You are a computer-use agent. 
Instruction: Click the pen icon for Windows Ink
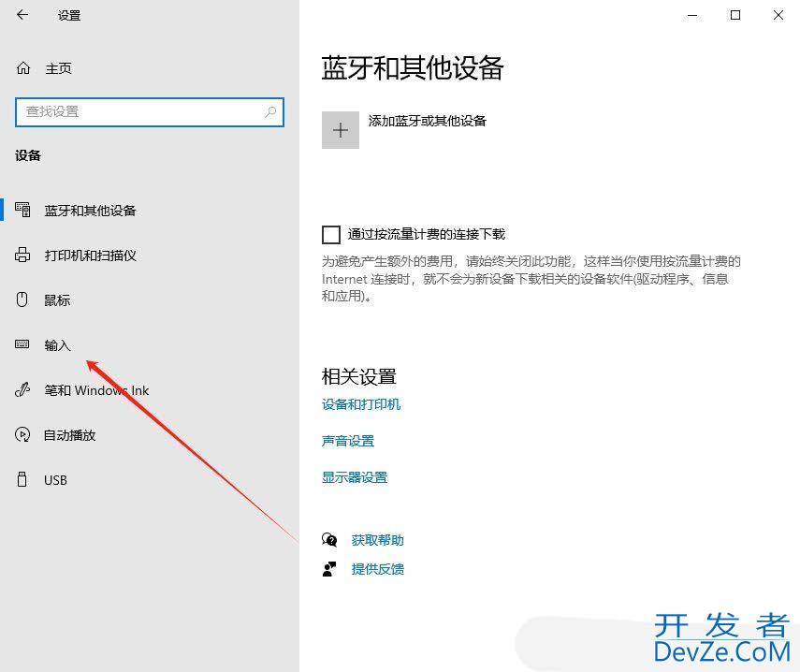(23, 390)
